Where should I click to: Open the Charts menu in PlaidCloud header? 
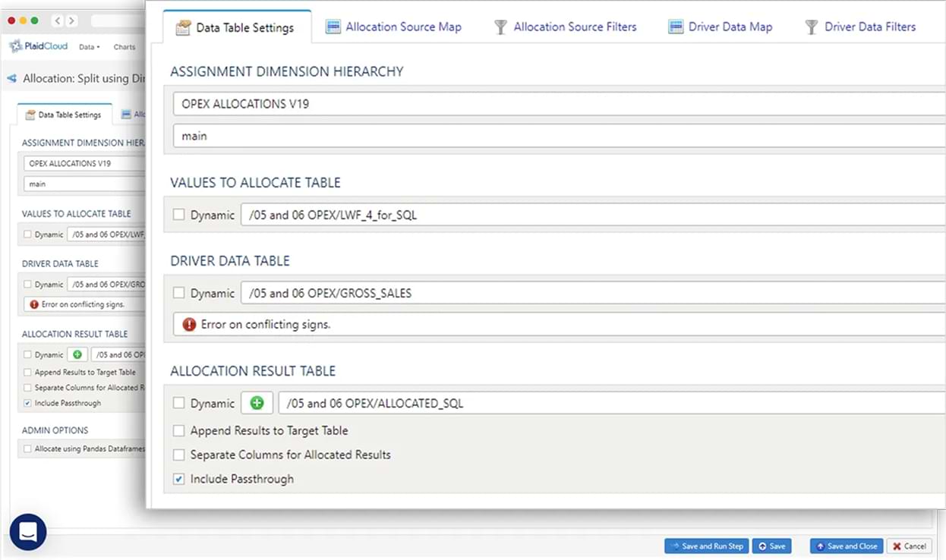124,47
